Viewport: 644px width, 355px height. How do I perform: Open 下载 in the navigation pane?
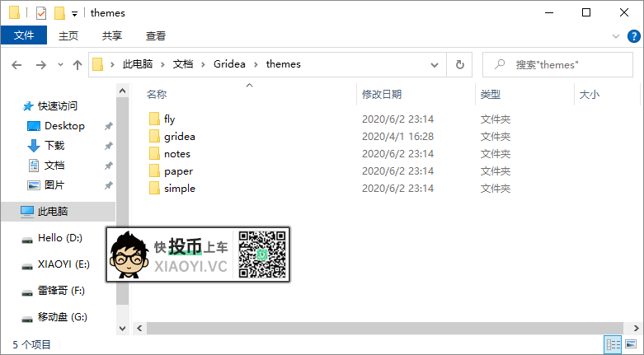pos(54,145)
